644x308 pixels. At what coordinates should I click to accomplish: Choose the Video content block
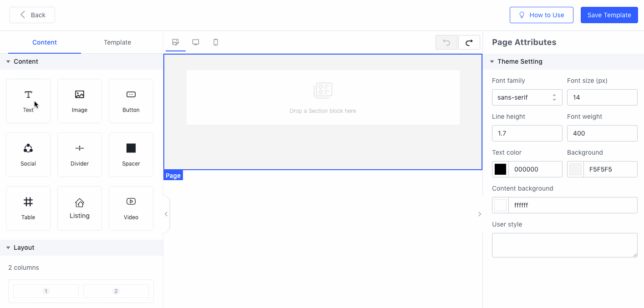pos(131,208)
